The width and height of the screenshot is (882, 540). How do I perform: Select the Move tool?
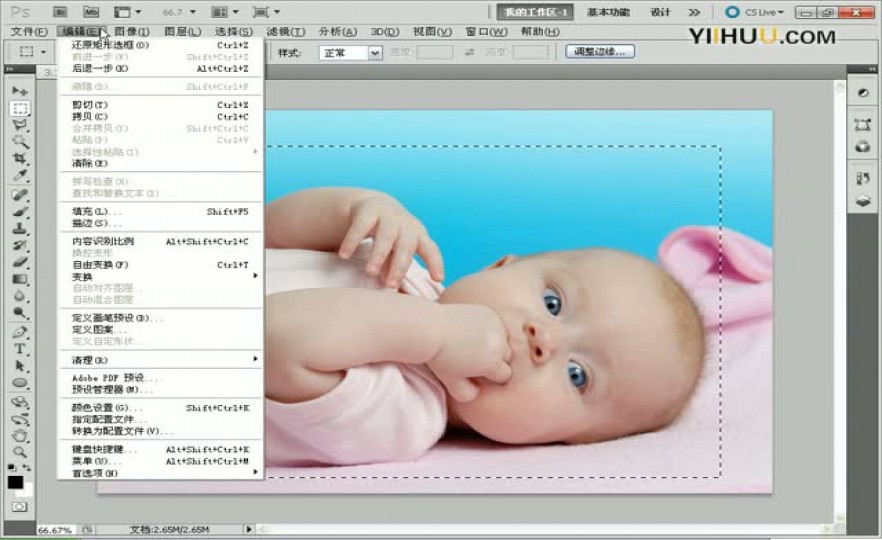pos(20,91)
